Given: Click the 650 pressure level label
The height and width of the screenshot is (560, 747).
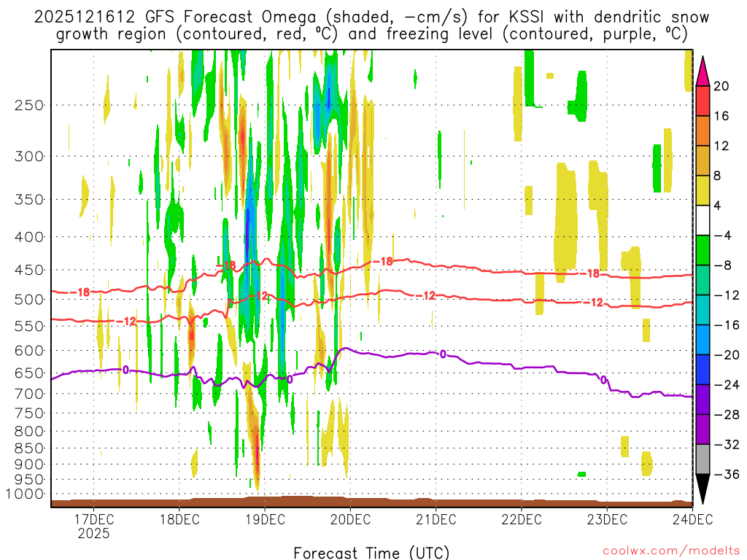Looking at the screenshot, I should point(29,373).
